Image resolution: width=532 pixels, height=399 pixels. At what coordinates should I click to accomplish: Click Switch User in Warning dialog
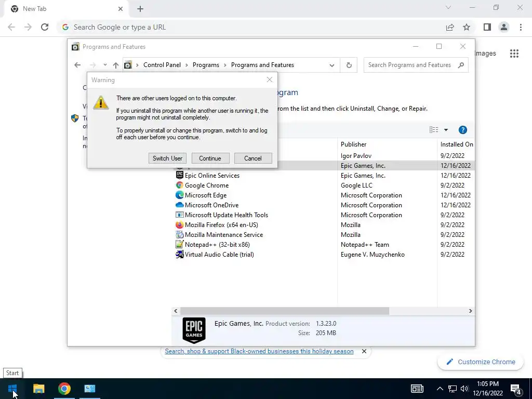167,158
